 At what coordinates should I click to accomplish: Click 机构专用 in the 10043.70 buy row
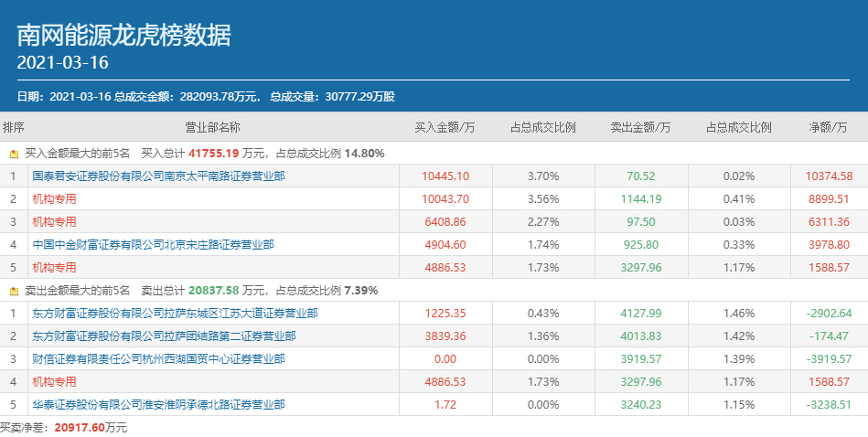tap(54, 199)
